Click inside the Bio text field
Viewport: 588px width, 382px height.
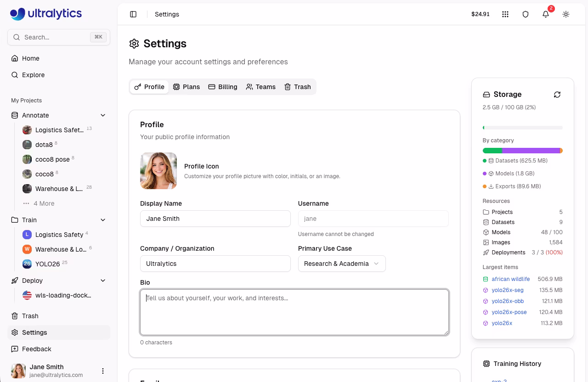click(294, 312)
